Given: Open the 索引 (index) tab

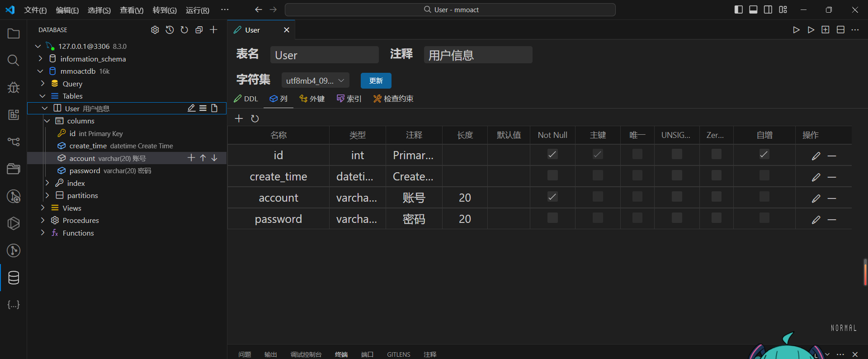Looking at the screenshot, I should tap(349, 99).
